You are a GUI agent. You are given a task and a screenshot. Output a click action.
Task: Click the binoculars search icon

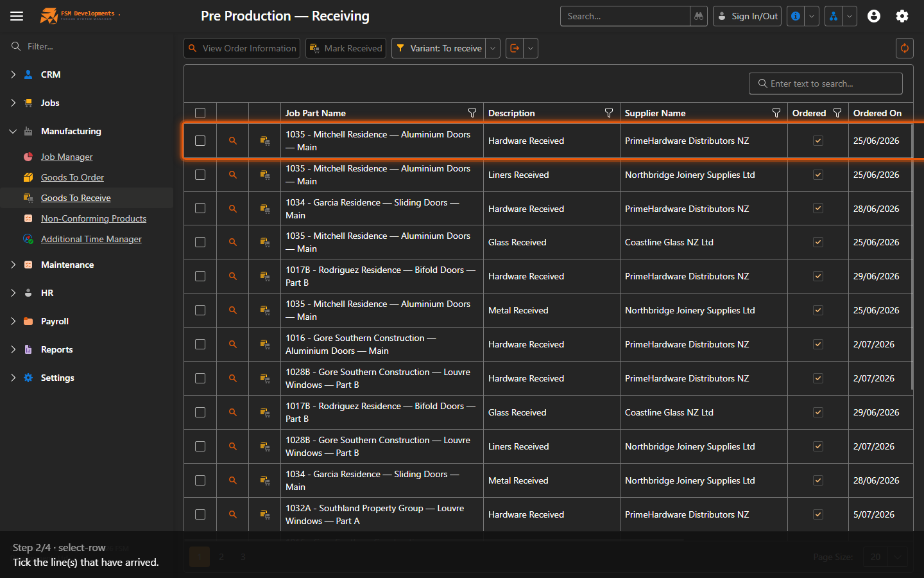click(x=699, y=16)
